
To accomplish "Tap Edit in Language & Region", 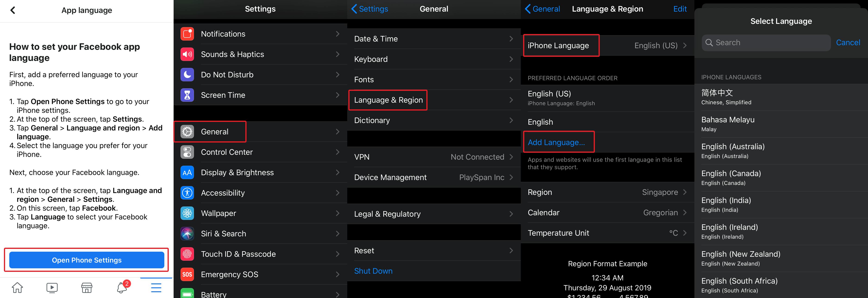I will pos(680,9).
